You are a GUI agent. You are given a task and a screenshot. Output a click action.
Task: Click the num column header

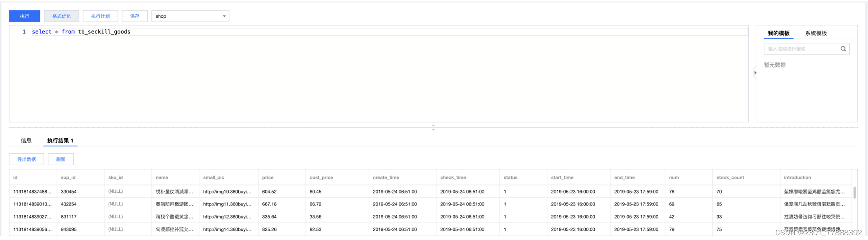(x=689, y=178)
